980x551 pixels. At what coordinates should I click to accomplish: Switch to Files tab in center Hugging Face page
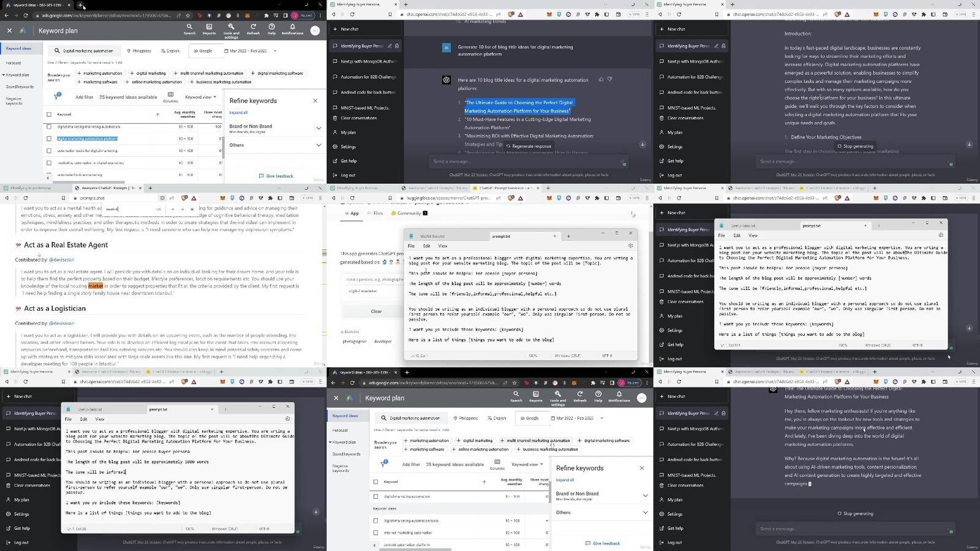coord(376,213)
